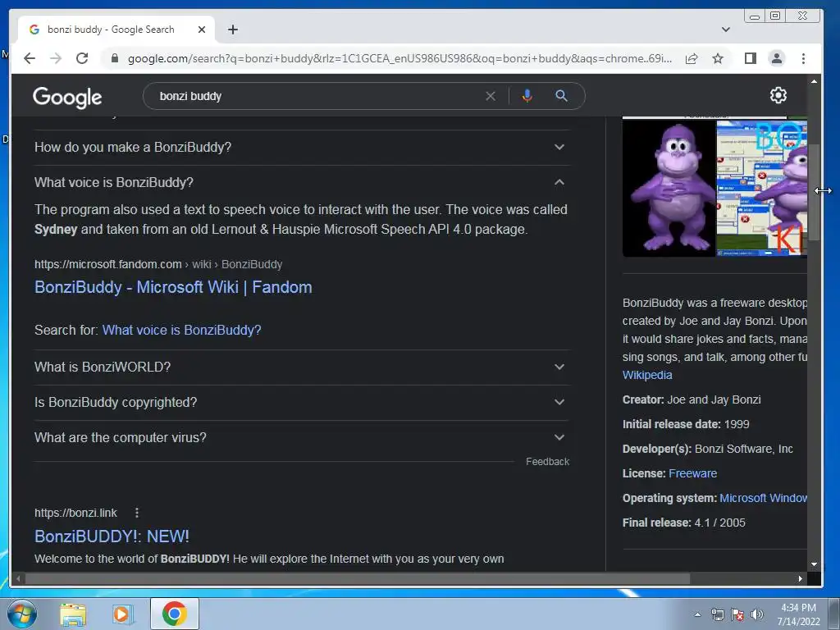Launch Windows Media Player from taskbar
Viewport: 840px width, 630px height.
123,614
